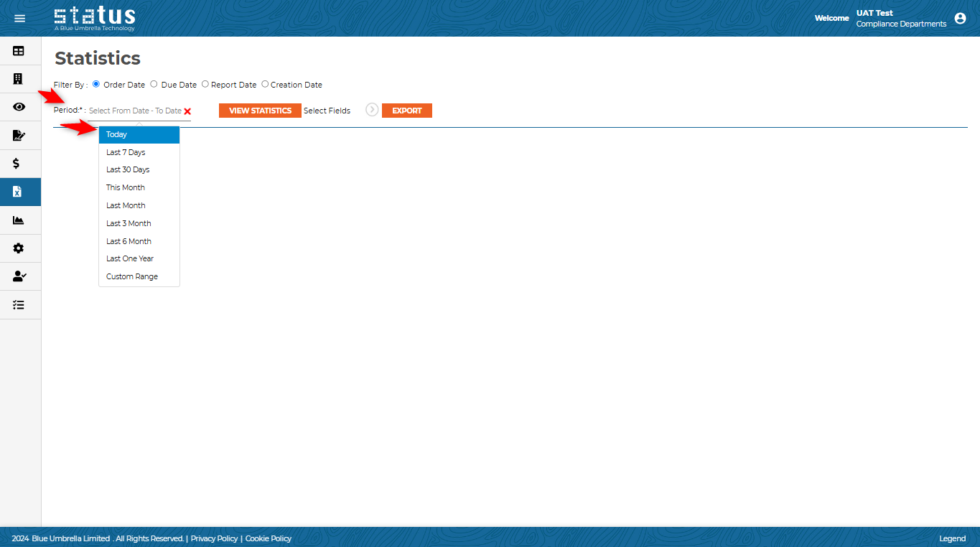Clear period with the red X icon
This screenshot has width=980, height=547.
click(187, 111)
